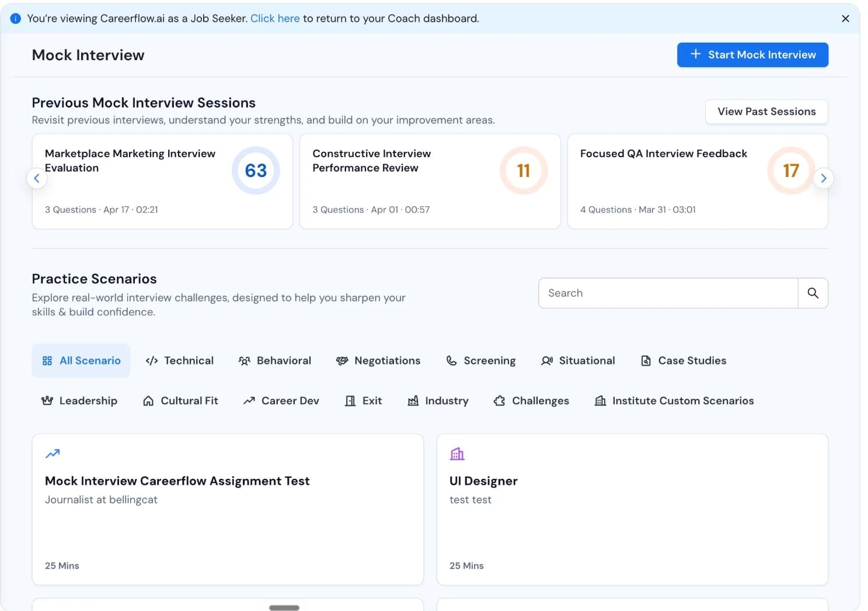868x611 pixels.
Task: Filter by Exit scenarios
Action: tap(363, 401)
